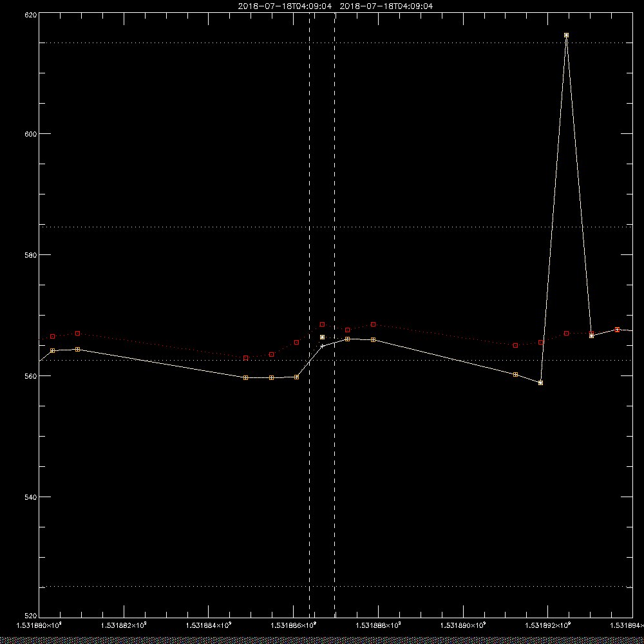Screen dimensions: 644x644
Task: Select the leftmost red square marker on the dotted curve
Action: 53,336
